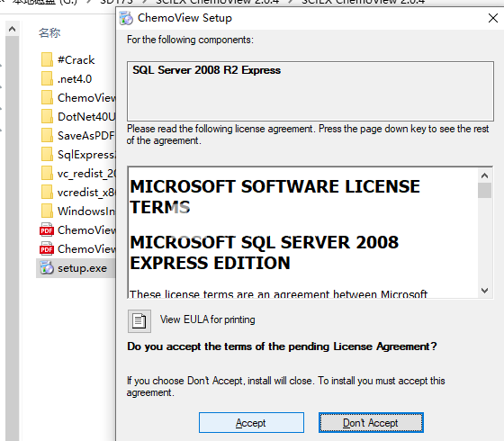Select the SqlExpress folder icon

47,155
